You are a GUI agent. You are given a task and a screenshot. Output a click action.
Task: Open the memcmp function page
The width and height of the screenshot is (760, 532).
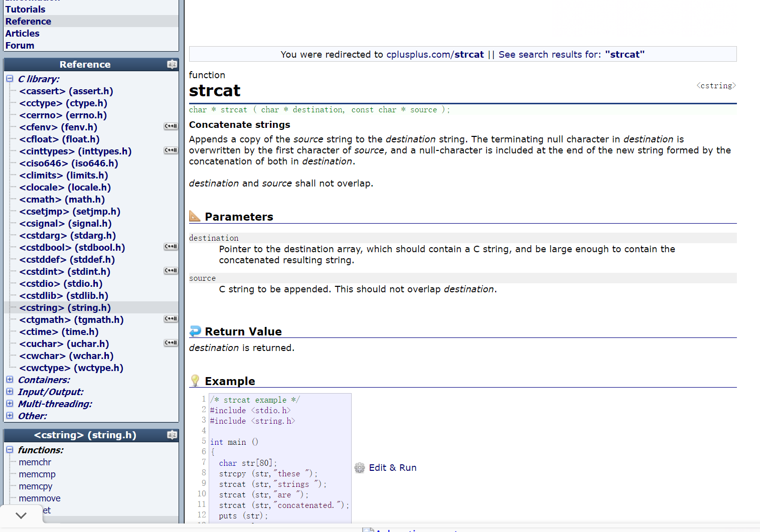click(37, 474)
